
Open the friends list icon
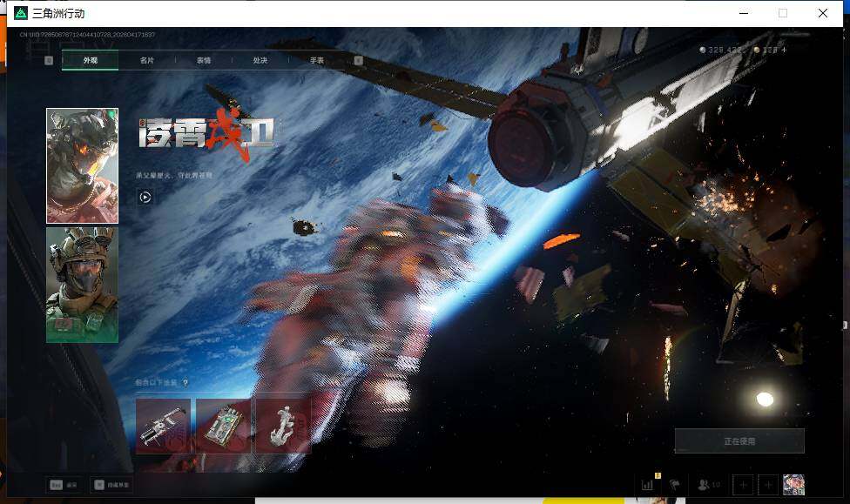(x=708, y=485)
